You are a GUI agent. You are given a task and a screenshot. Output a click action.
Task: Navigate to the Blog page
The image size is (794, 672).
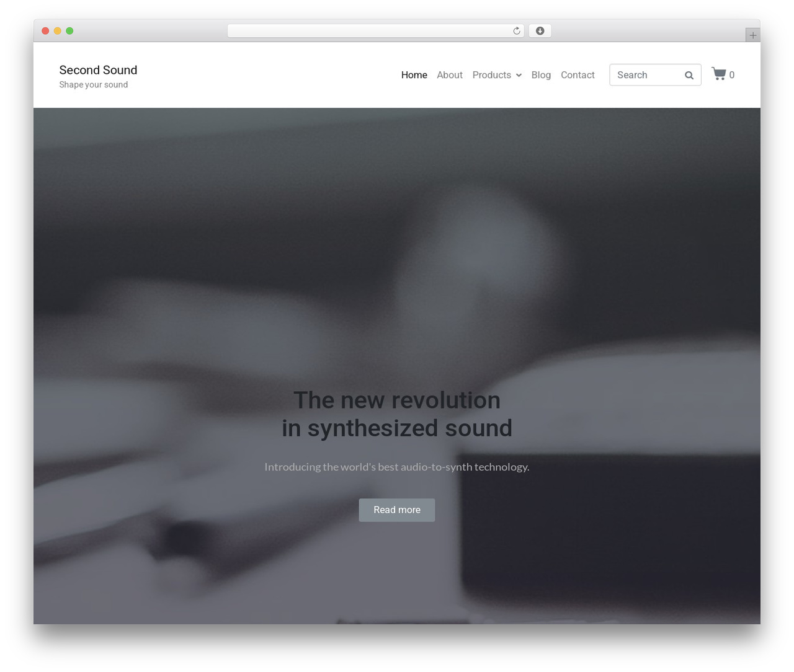541,75
